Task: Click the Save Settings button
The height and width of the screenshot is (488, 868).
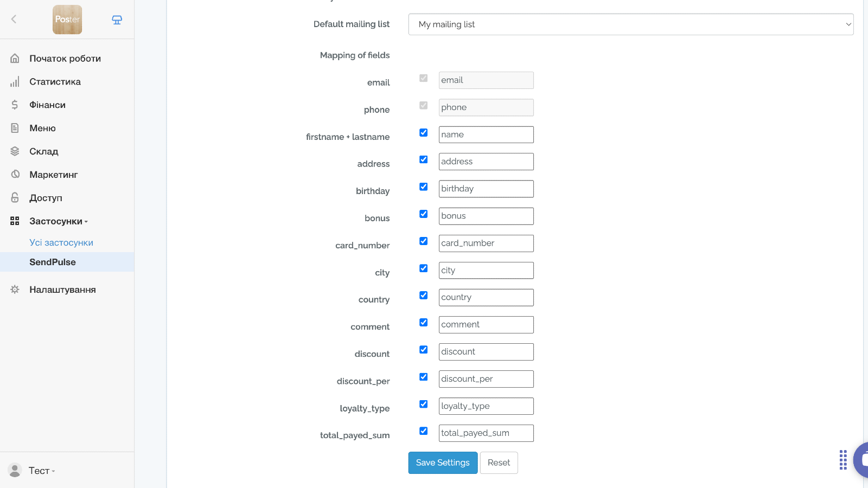Action: [443, 463]
